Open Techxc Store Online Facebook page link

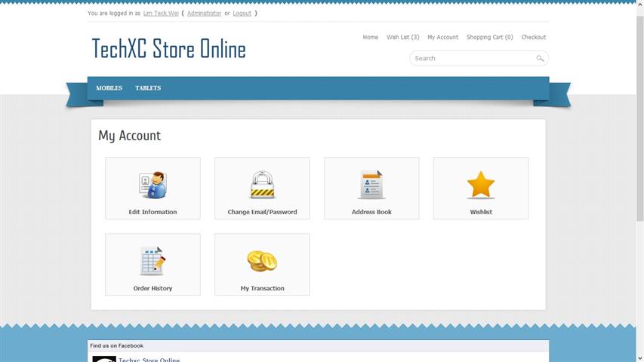pos(149,360)
